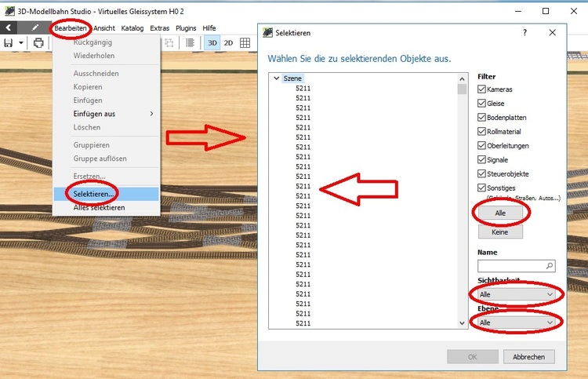Expand the Einfügen aus submenu arrow
This screenshot has height=379, width=588.
coord(151,113)
